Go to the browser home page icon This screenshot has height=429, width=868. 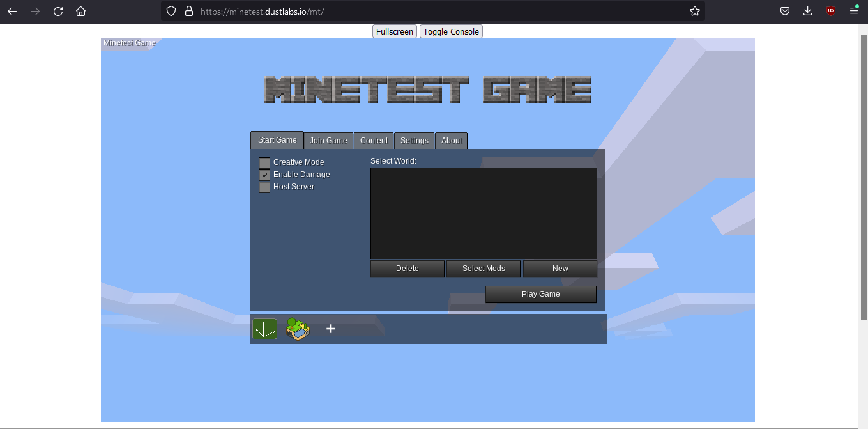click(x=80, y=12)
